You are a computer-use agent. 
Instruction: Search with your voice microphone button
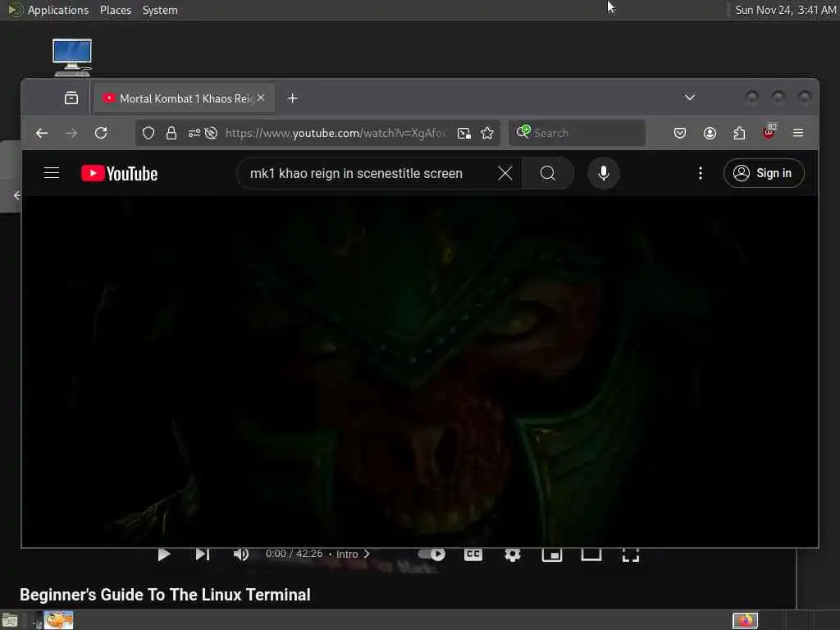[x=604, y=173]
